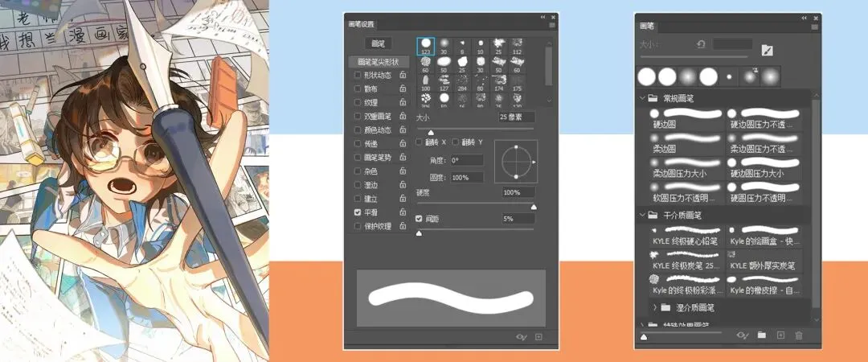Select brush tip thumbnail labeled 284
The height and width of the screenshot is (362, 868).
(462, 83)
